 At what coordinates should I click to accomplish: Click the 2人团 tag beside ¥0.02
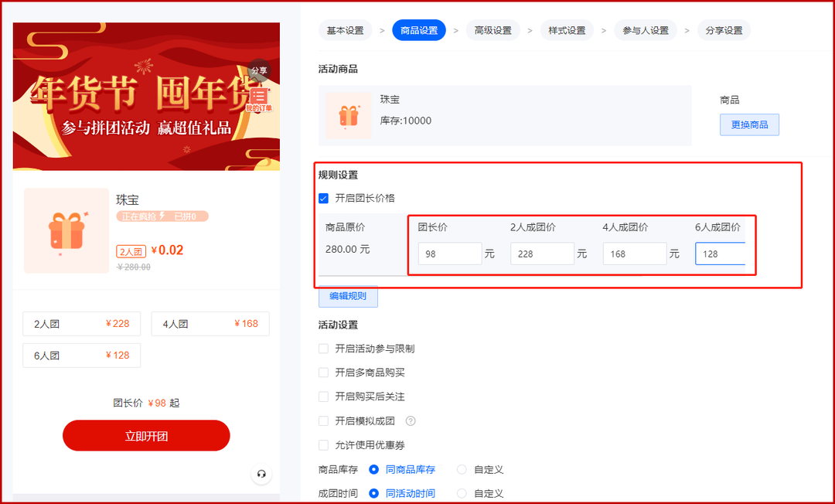pyautogui.click(x=131, y=251)
